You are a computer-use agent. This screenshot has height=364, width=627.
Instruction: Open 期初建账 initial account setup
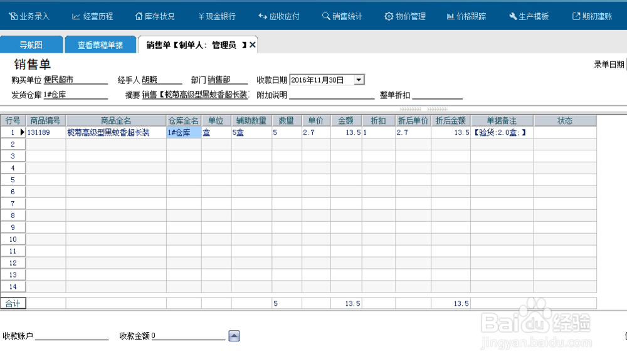(x=591, y=16)
